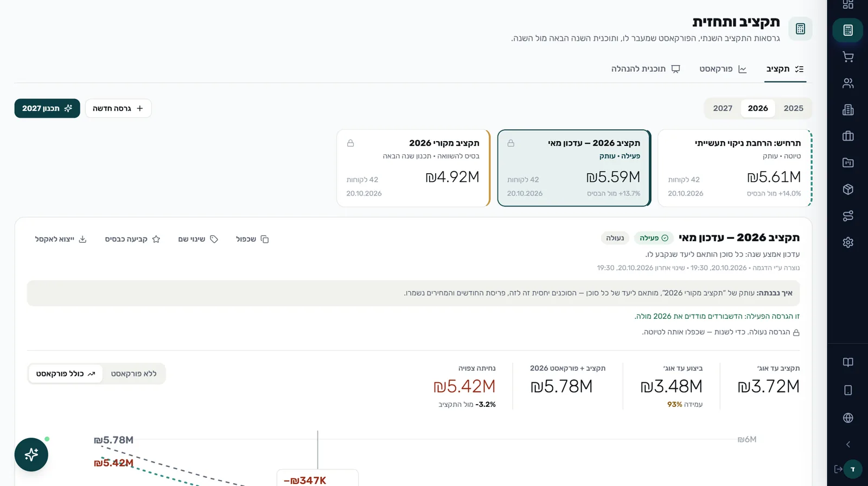This screenshot has height=486, width=868.
Task: Click the קביעה כבסיס star button
Action: pos(132,239)
